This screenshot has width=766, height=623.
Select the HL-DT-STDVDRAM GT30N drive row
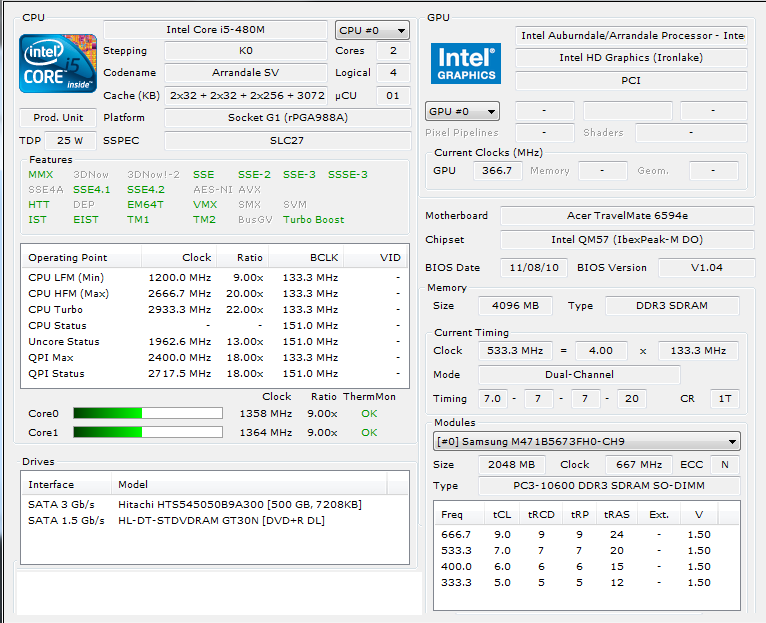214,520
